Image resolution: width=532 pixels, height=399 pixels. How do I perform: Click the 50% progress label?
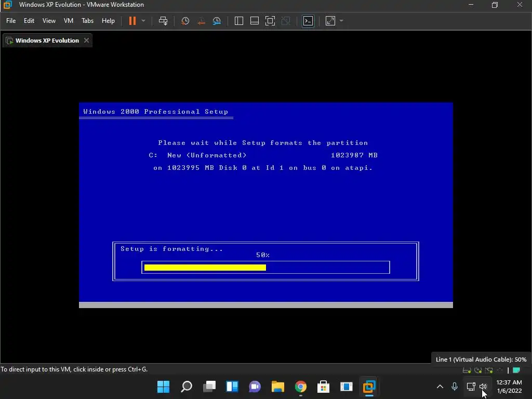[263, 255]
